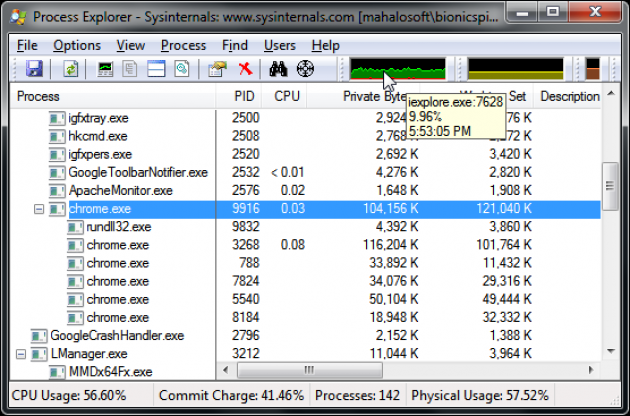The image size is (630, 416).
Task: Click the view DLLs/handles toolbar icon
Action: [x=182, y=69]
